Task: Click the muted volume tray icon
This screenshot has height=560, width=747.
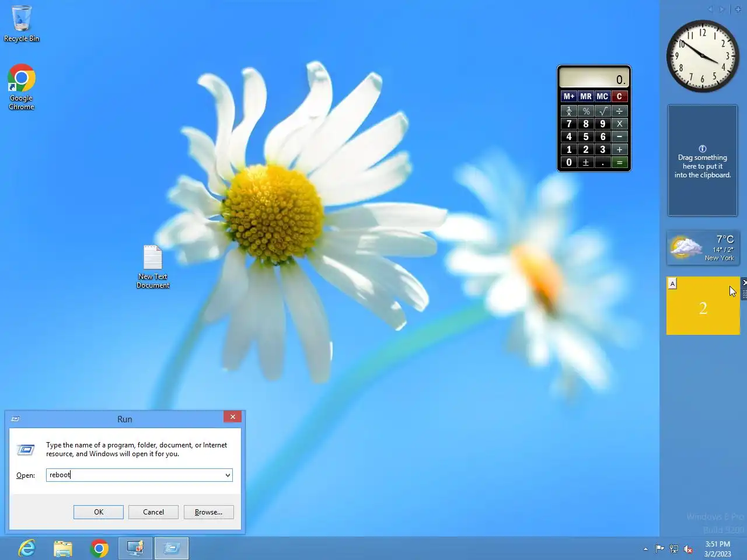Action: [688, 549]
